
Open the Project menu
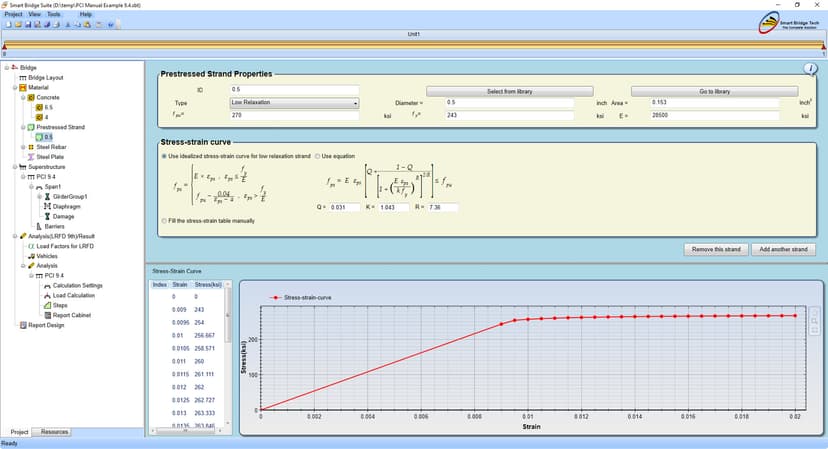14,14
